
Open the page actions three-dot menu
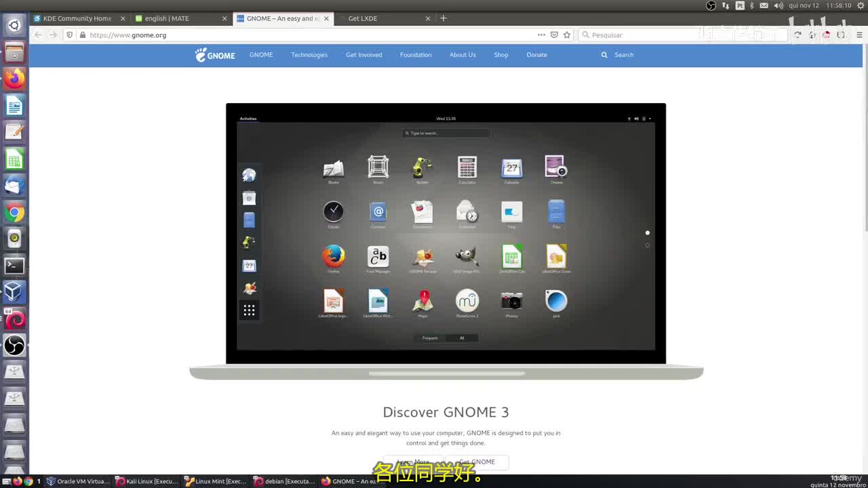click(541, 35)
